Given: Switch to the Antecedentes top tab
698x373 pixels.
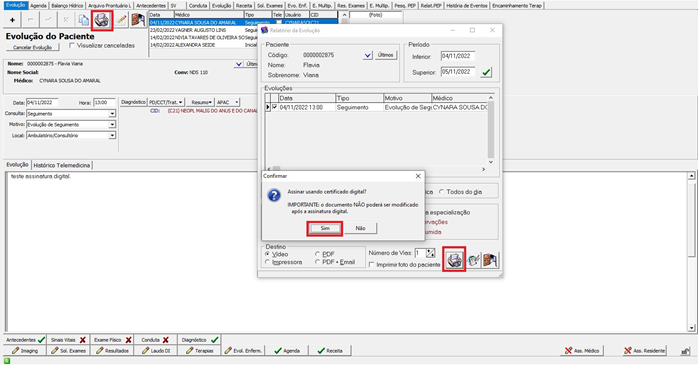Looking at the screenshot, I should [x=151, y=5].
